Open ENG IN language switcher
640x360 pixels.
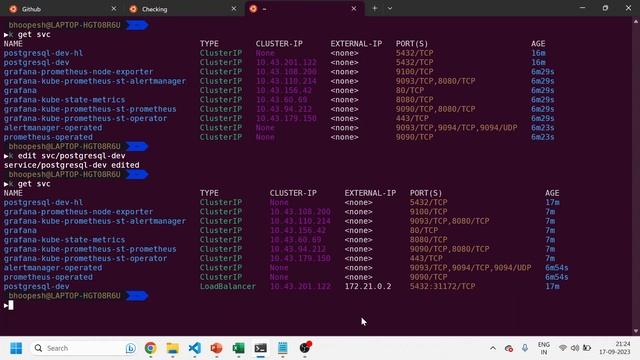click(x=544, y=348)
